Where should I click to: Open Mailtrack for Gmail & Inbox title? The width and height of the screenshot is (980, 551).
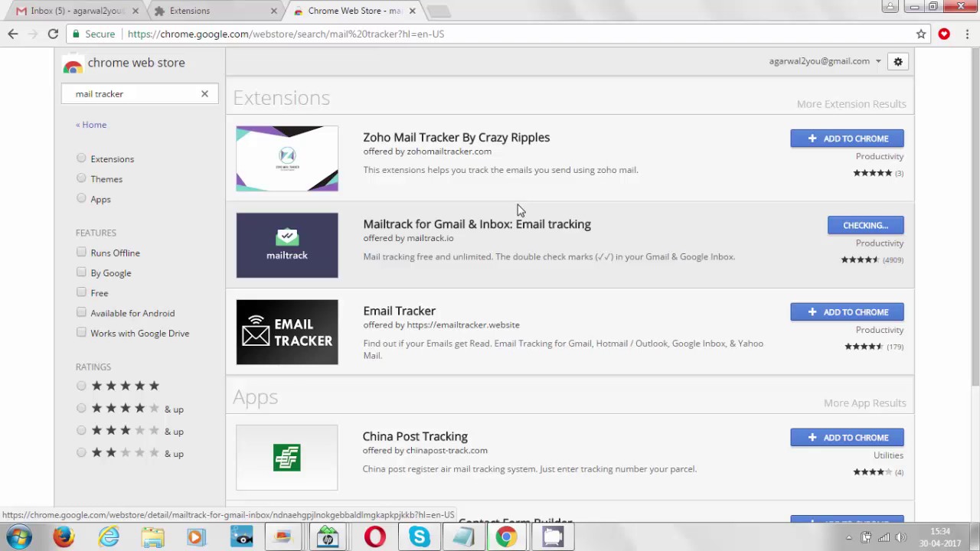click(477, 224)
